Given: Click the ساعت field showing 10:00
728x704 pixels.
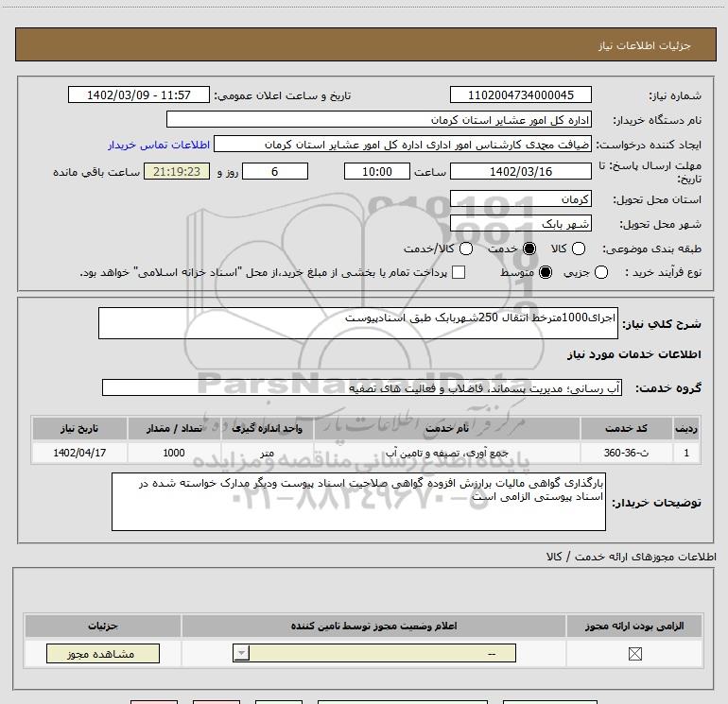Looking at the screenshot, I should (x=377, y=171).
